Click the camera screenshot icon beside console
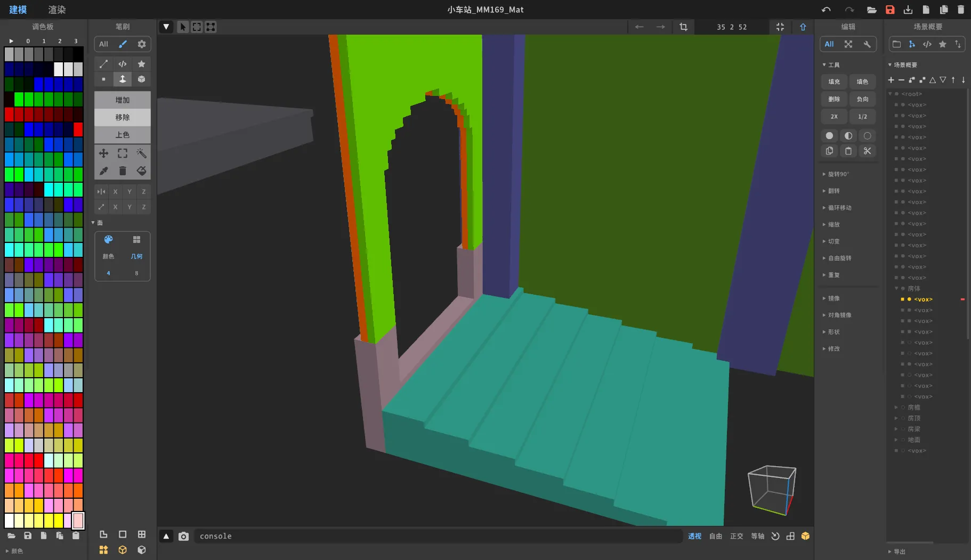Viewport: 971px width, 560px height. click(183, 536)
